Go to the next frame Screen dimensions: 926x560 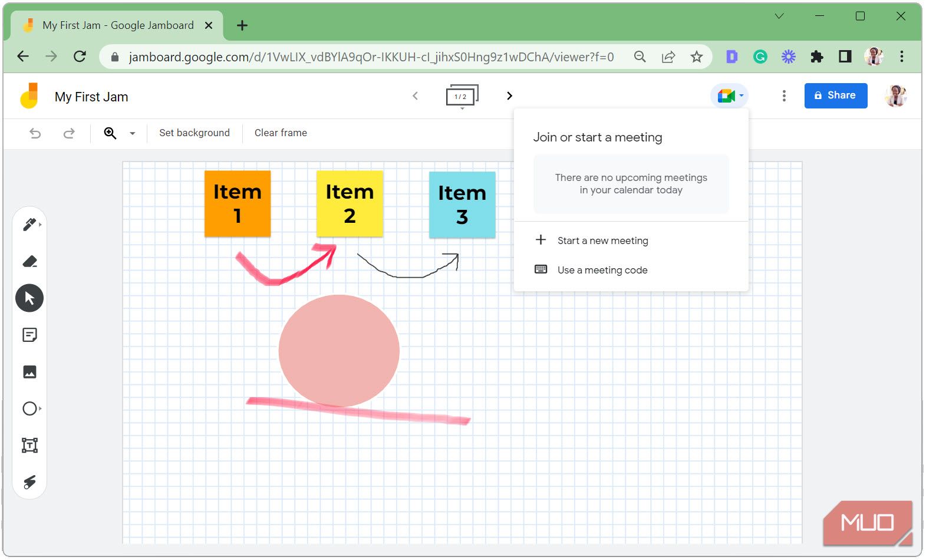tap(510, 96)
